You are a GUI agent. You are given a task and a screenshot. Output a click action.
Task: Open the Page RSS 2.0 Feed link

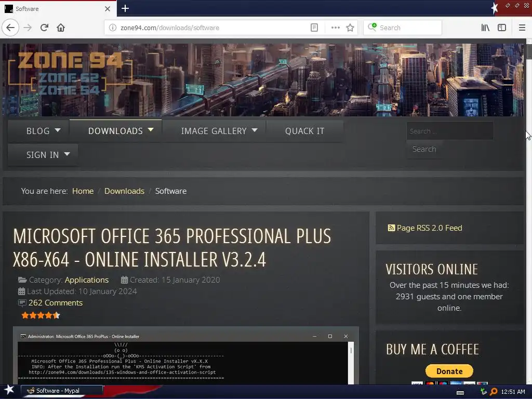429,228
